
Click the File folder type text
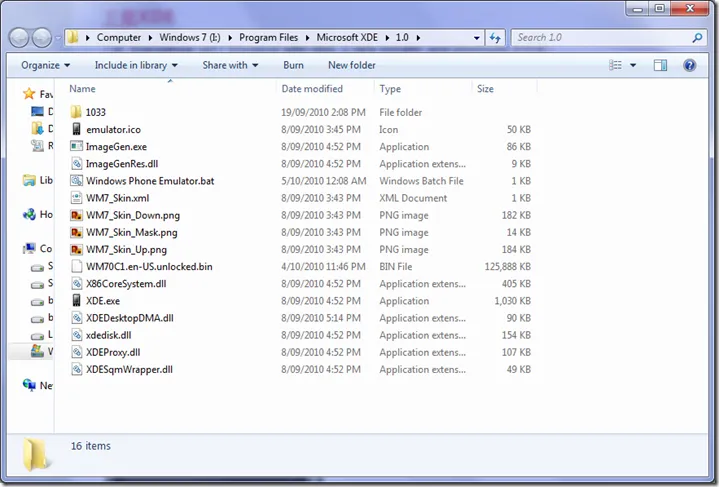tap(401, 112)
